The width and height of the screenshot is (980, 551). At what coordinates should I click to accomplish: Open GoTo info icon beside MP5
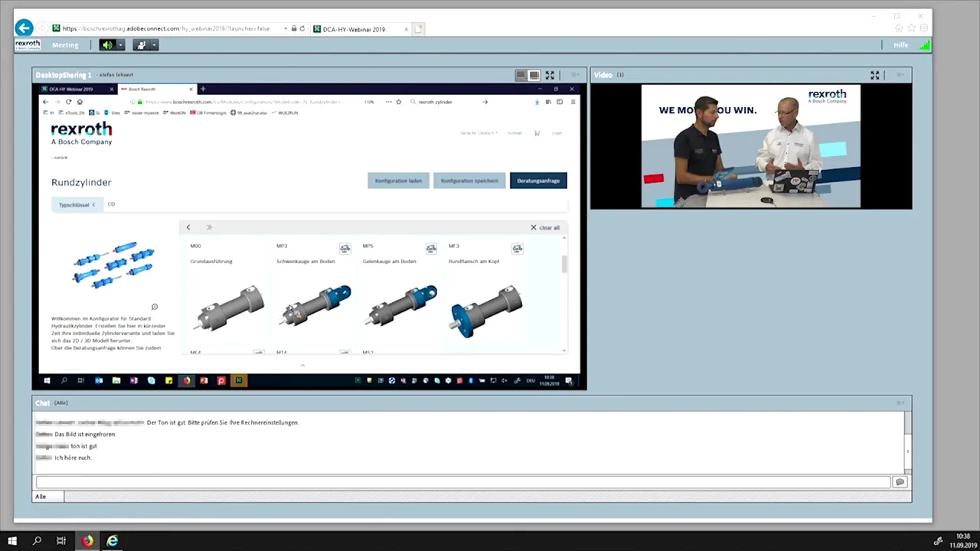tap(431, 249)
